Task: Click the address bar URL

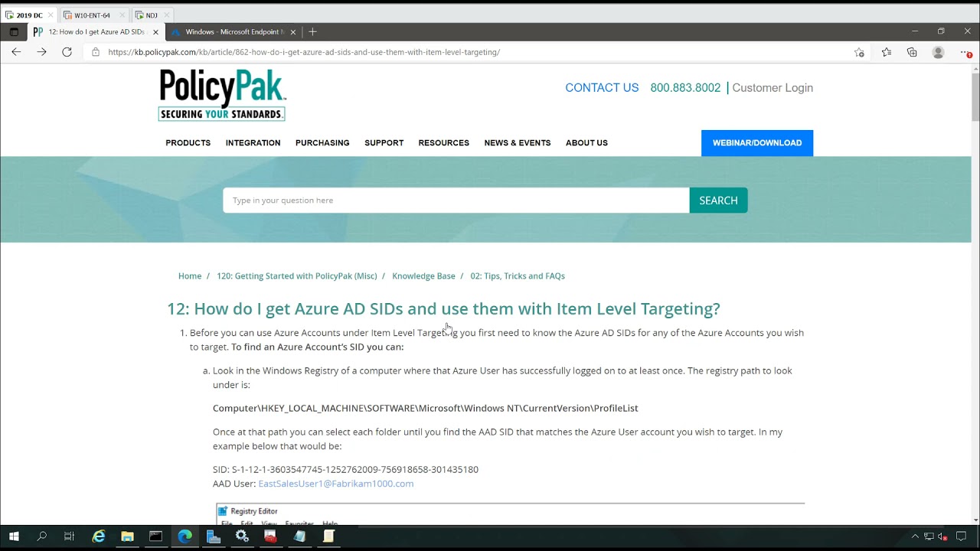Action: pos(304,52)
